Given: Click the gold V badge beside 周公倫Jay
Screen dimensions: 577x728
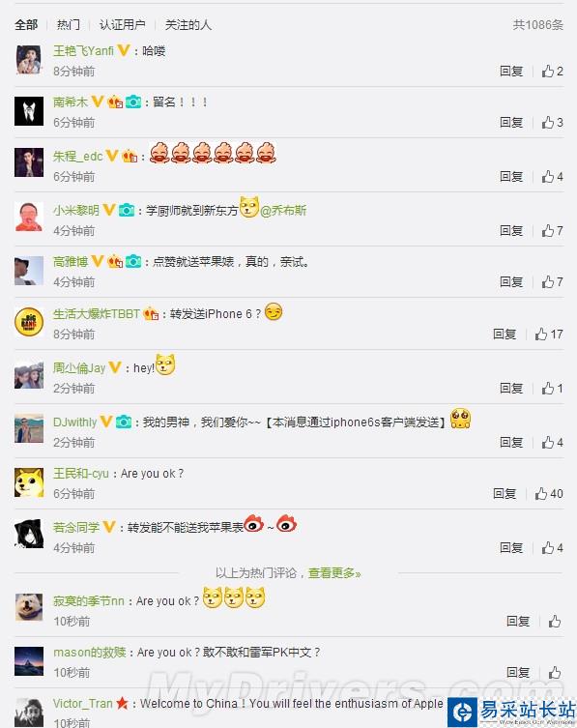Looking at the screenshot, I should [x=115, y=367].
